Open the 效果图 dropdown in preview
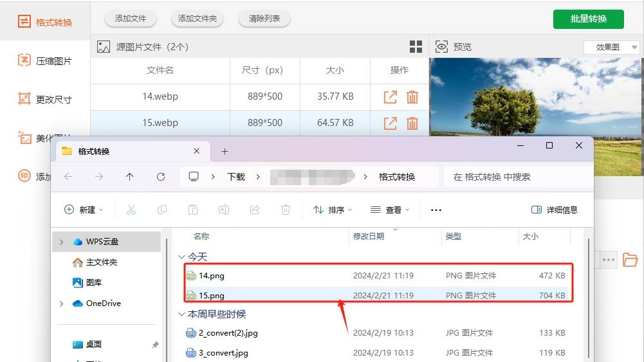Viewport: 644px width, 362px height. point(612,47)
